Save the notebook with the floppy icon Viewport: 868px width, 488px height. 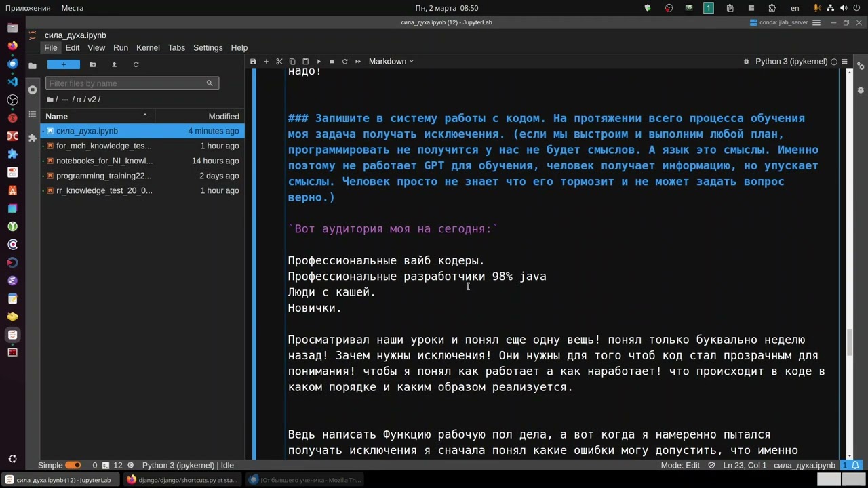click(253, 61)
